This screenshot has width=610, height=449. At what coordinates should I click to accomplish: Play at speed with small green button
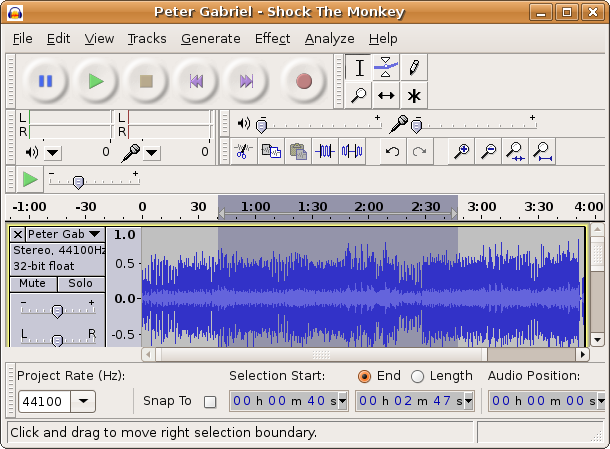(30, 180)
